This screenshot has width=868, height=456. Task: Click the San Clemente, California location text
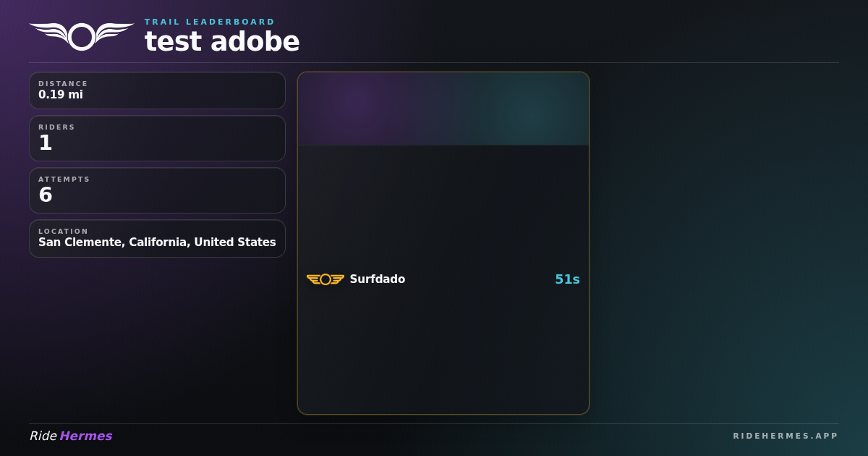tap(157, 242)
